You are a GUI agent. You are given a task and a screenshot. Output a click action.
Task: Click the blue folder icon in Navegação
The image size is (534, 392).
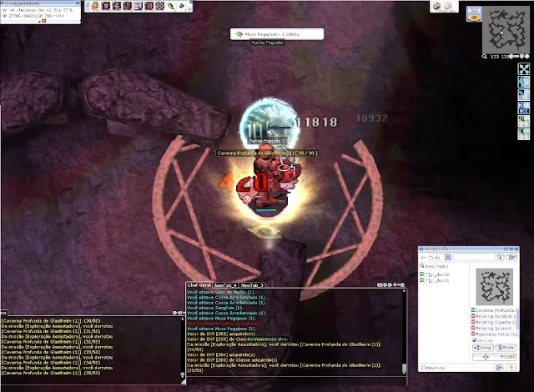[511, 257]
